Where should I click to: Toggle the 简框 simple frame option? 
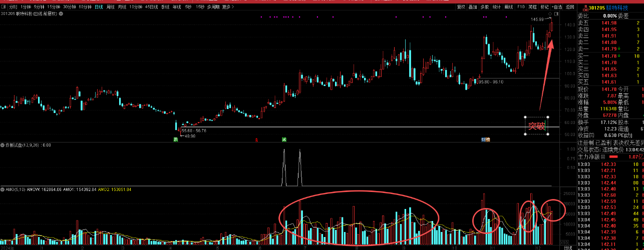coord(533,7)
